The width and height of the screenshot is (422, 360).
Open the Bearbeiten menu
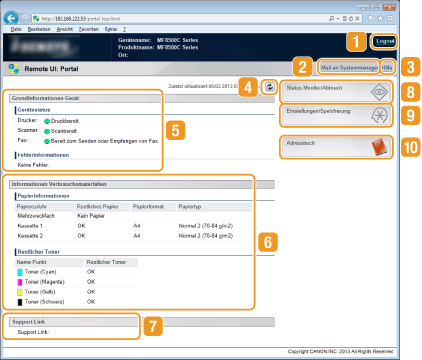[39, 29]
